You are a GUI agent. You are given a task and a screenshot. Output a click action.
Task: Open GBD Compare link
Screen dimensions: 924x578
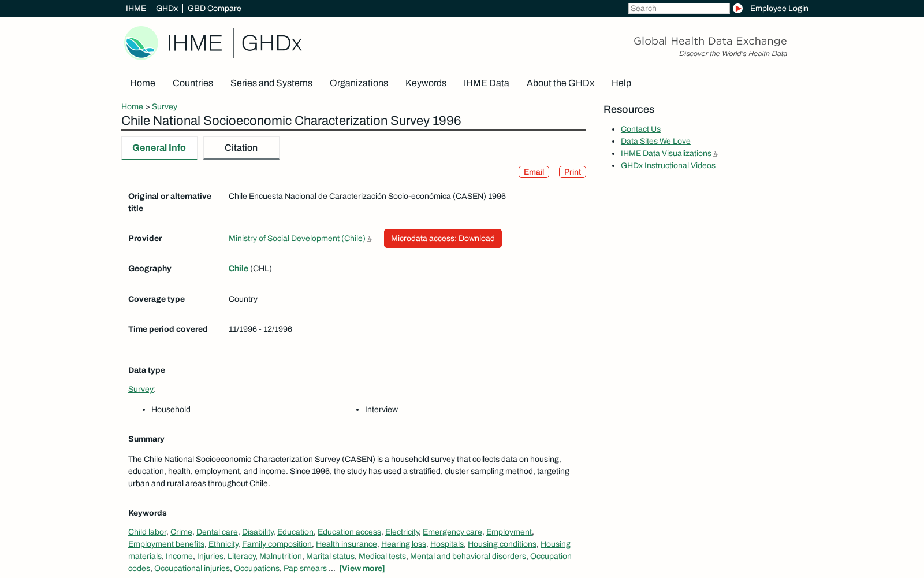[214, 8]
